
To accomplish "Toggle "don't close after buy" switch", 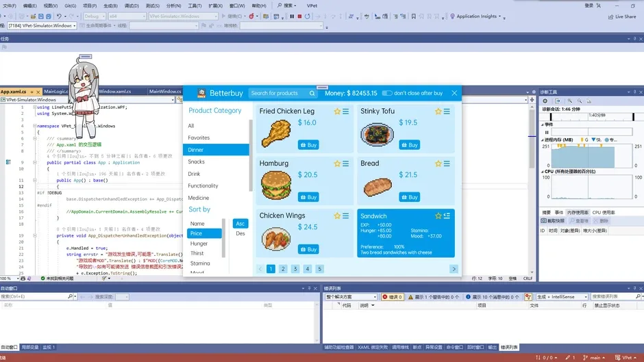I will 386,93.
